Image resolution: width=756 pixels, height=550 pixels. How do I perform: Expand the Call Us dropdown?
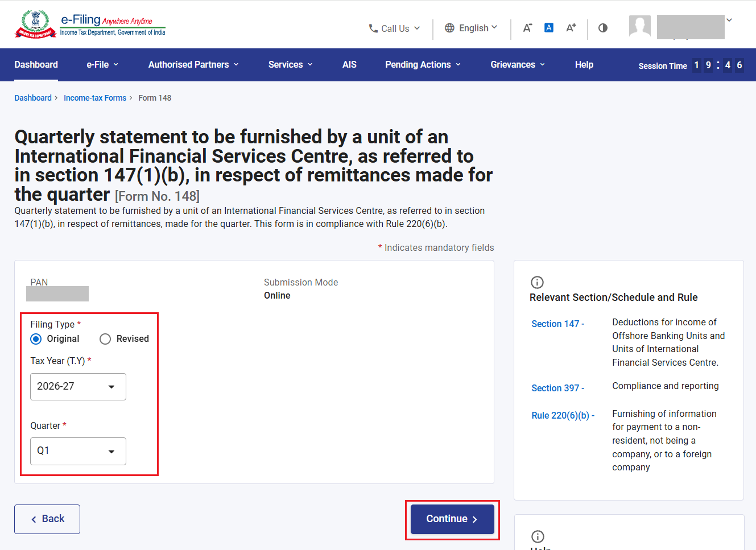(x=394, y=28)
